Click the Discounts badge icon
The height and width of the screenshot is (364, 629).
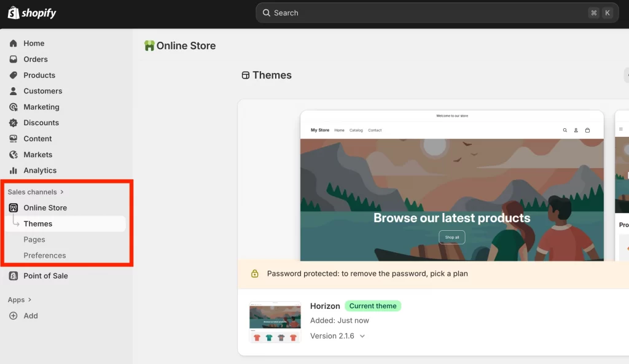click(14, 123)
